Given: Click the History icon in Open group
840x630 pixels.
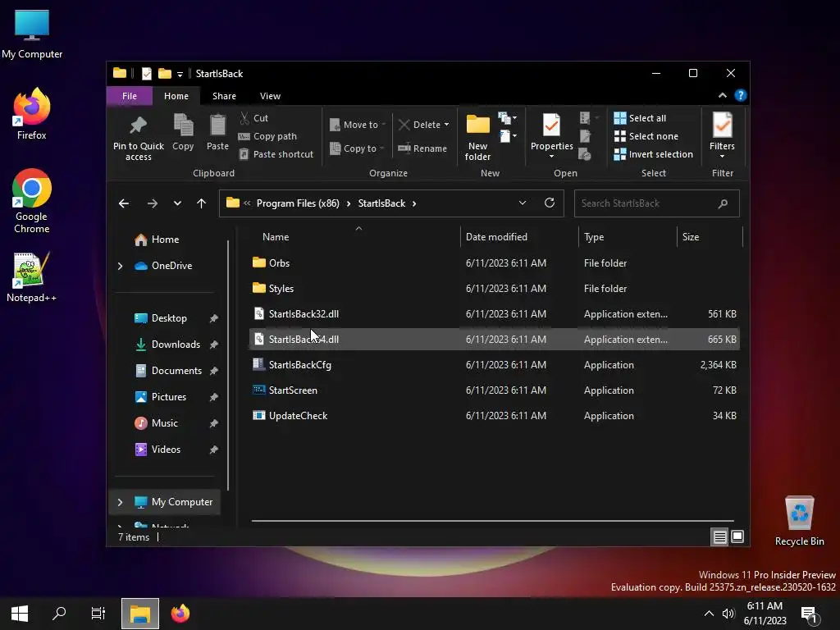Looking at the screenshot, I should [585, 155].
